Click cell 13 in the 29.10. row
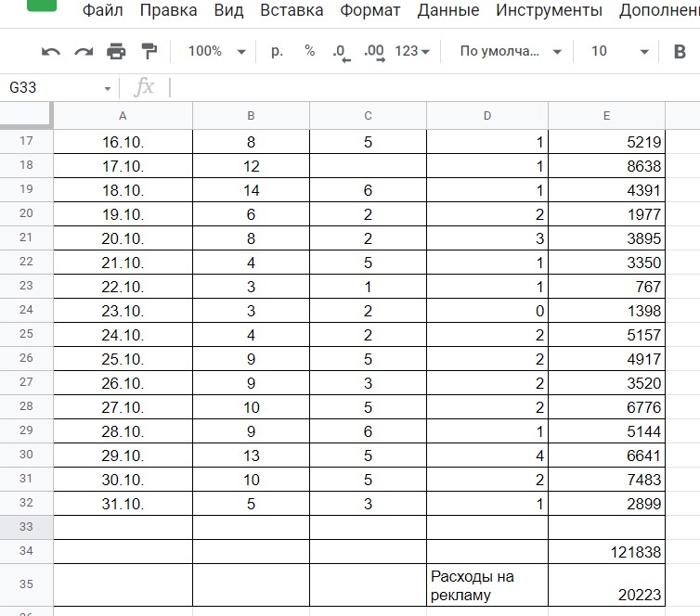The height and width of the screenshot is (616, 700). click(x=251, y=456)
